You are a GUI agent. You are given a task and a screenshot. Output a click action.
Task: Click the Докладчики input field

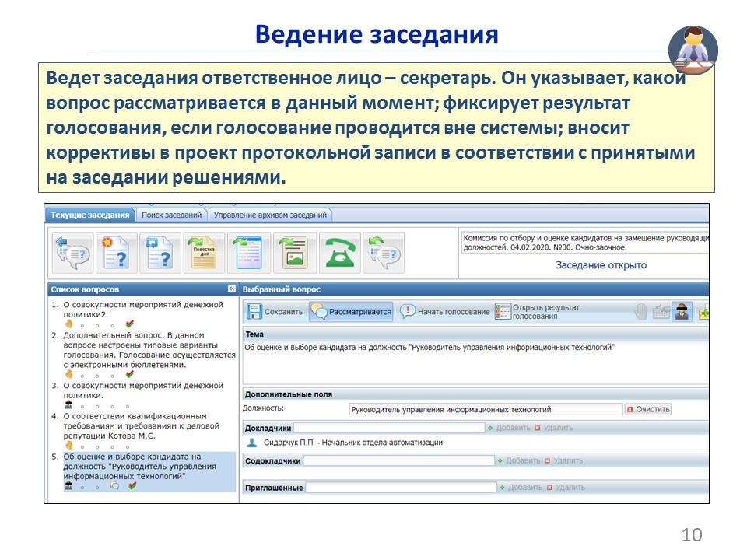(389, 428)
